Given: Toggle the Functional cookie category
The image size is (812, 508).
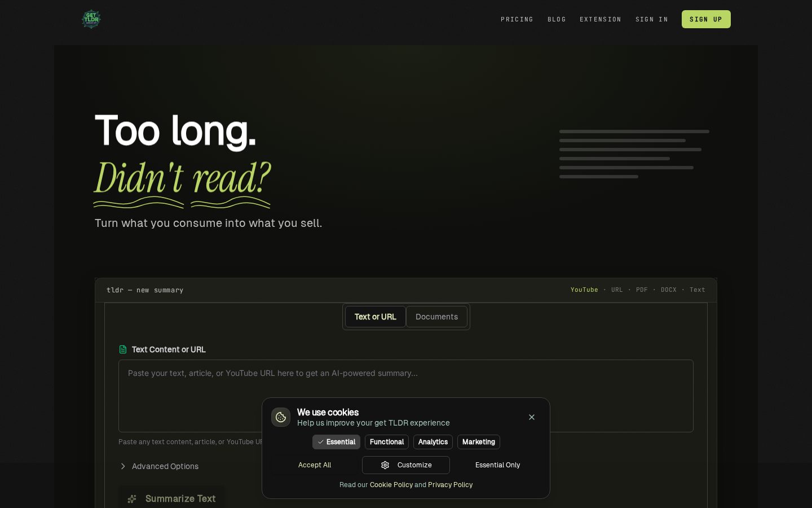Looking at the screenshot, I should [387, 442].
